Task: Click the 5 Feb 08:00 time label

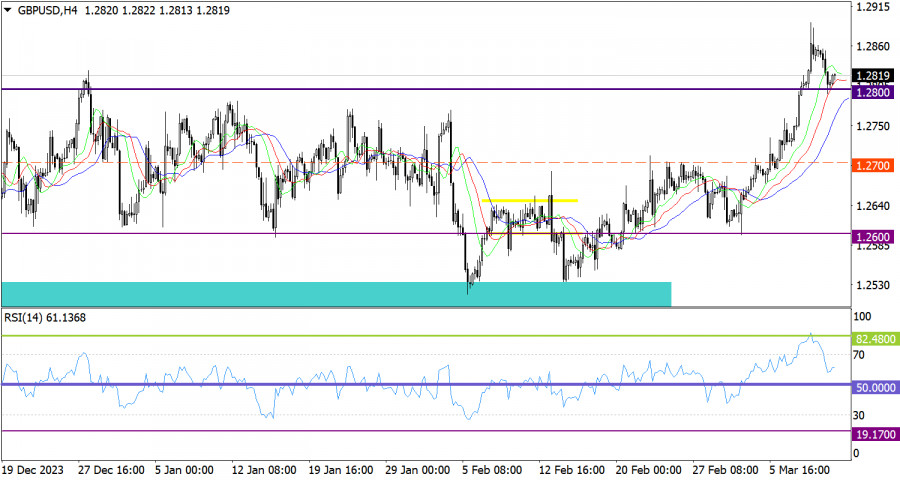Action: [x=492, y=470]
